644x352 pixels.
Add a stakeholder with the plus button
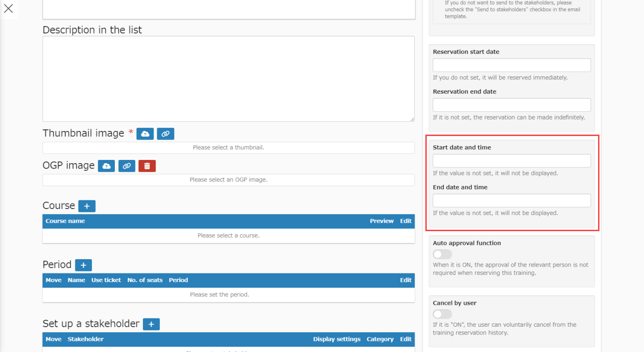tap(151, 324)
